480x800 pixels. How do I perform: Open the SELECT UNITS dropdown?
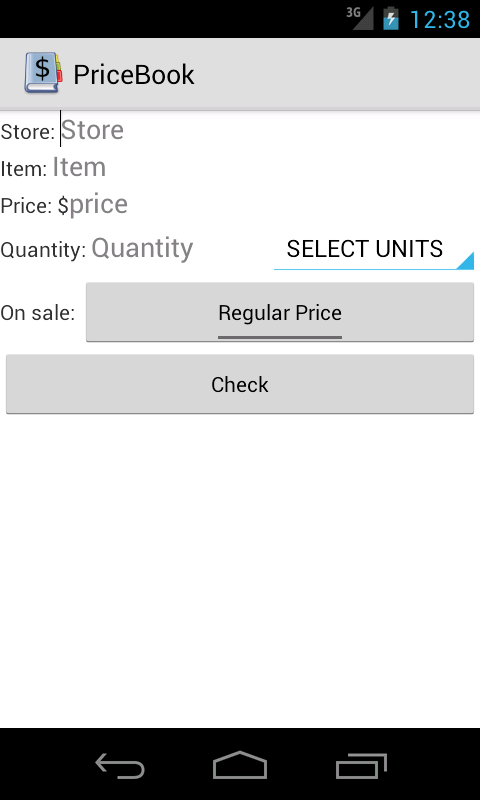pyautogui.click(x=374, y=249)
